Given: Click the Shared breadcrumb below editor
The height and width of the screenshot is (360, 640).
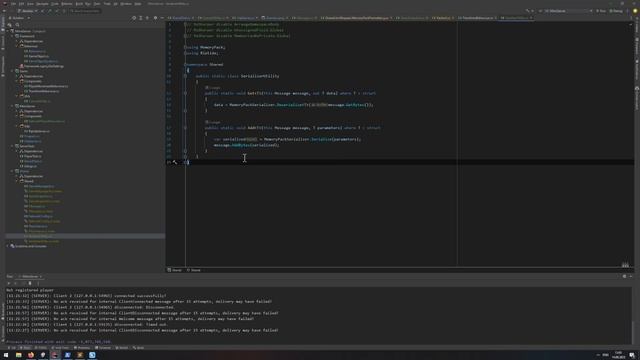Looking at the screenshot, I should [x=175, y=270].
